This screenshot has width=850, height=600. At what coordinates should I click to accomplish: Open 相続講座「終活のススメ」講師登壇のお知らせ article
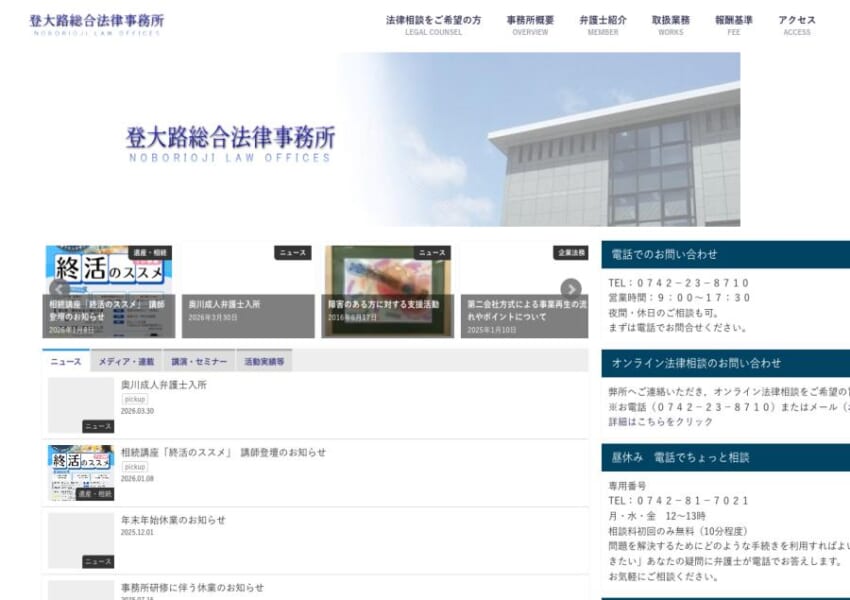(223, 453)
